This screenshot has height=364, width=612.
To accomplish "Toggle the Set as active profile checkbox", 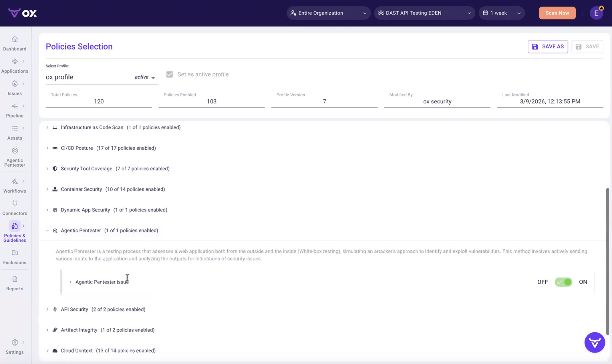I will coord(170,74).
